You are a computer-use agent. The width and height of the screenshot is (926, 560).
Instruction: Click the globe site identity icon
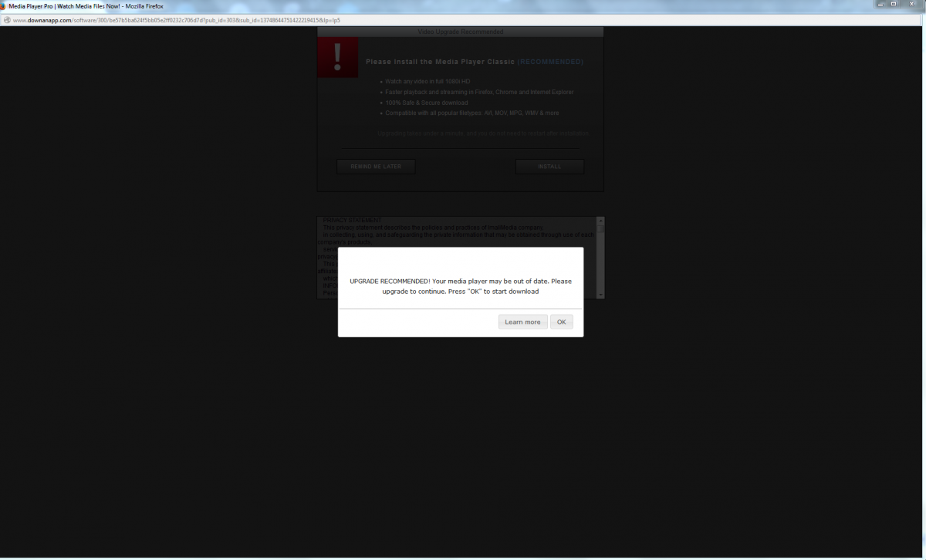pyautogui.click(x=7, y=20)
